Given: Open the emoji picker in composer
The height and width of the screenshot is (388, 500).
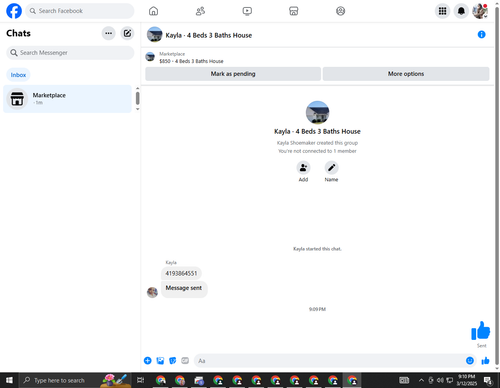Looking at the screenshot, I should click(x=470, y=360).
